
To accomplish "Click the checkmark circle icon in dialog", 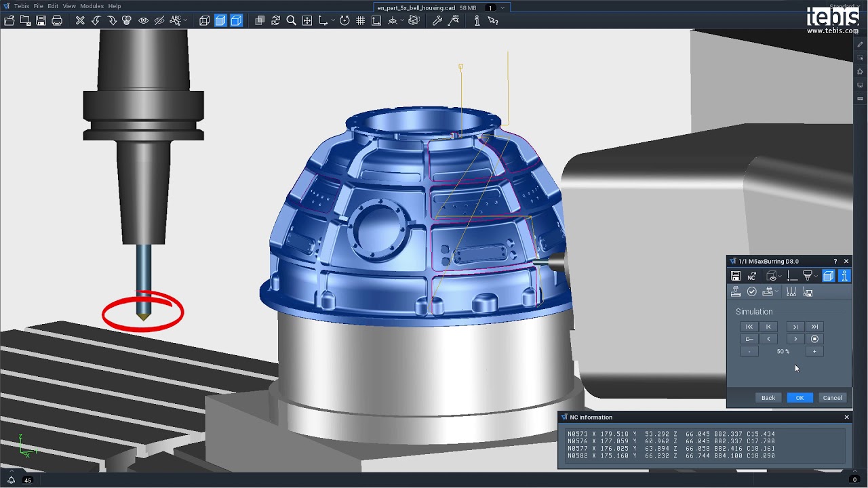I will (752, 291).
